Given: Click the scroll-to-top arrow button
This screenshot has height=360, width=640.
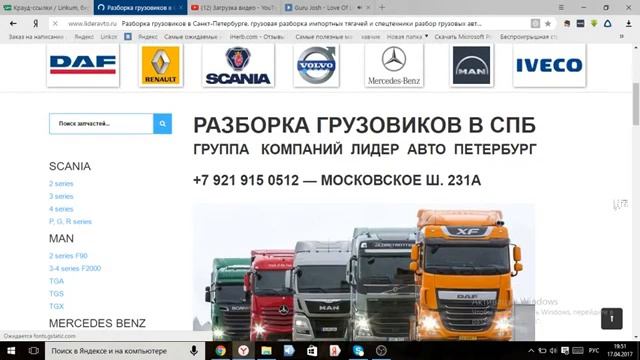Looking at the screenshot, I should point(611,318).
